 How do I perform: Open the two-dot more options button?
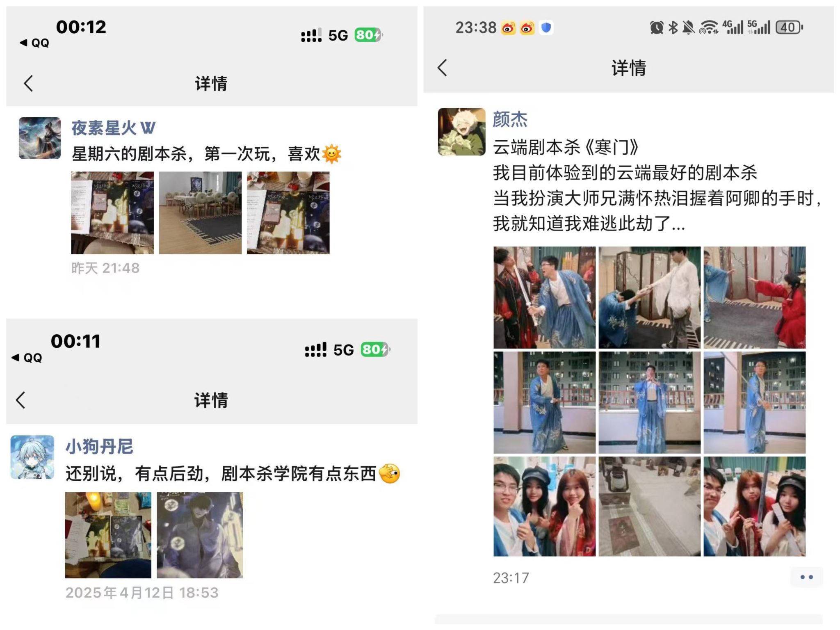point(806,577)
